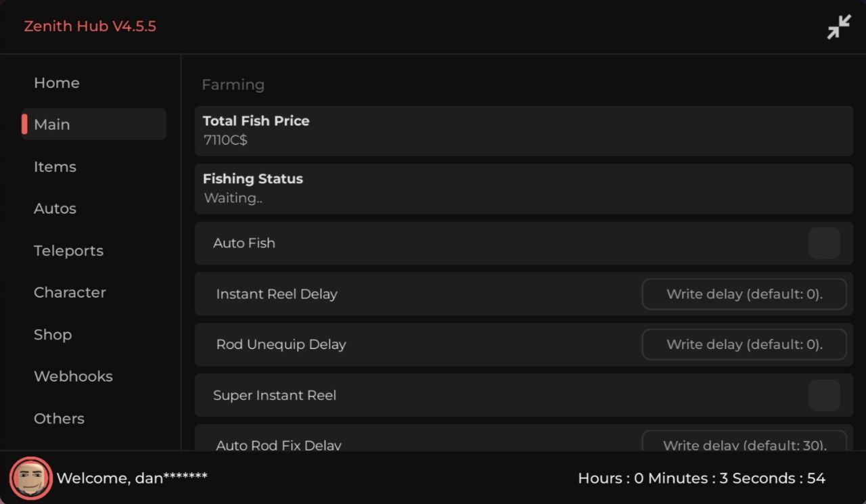Open the Character tab
The height and width of the screenshot is (504, 866).
coord(70,292)
